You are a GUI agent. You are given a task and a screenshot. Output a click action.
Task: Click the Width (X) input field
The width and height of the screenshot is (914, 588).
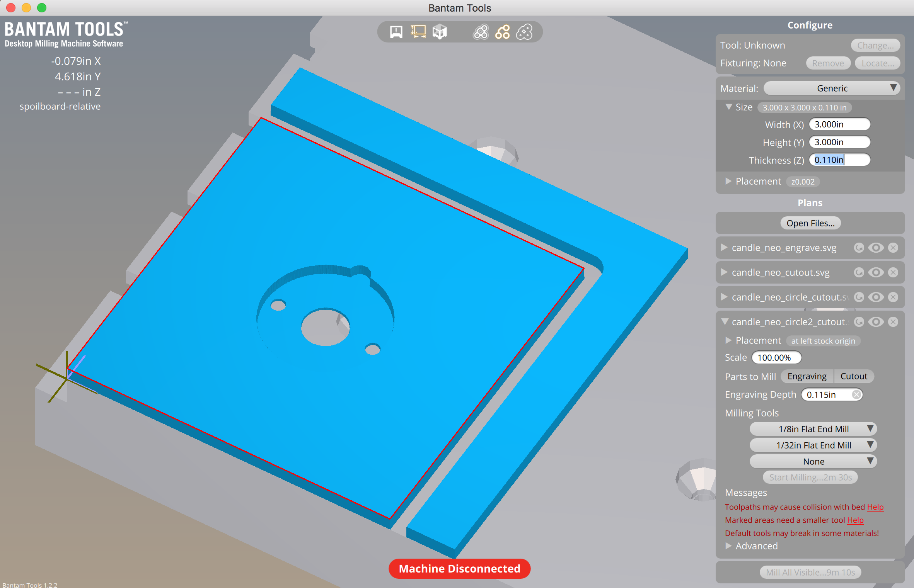pyautogui.click(x=839, y=124)
